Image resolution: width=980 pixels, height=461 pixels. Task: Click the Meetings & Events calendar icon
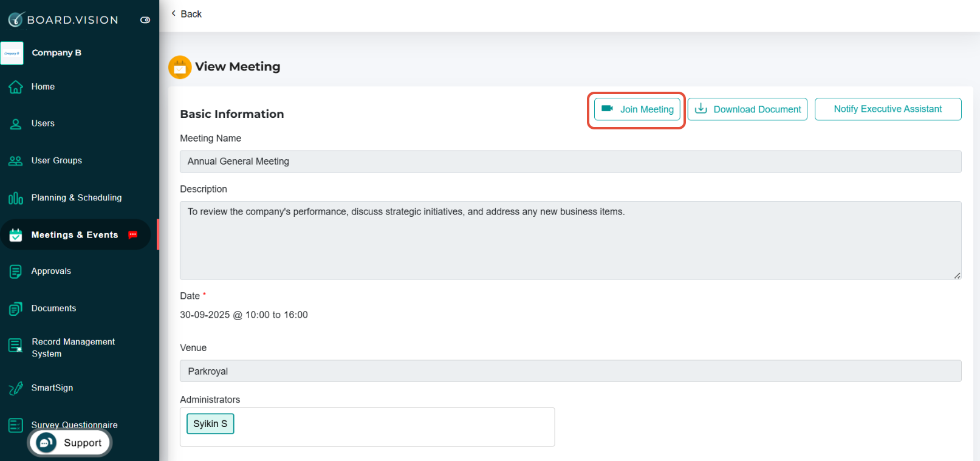[16, 235]
